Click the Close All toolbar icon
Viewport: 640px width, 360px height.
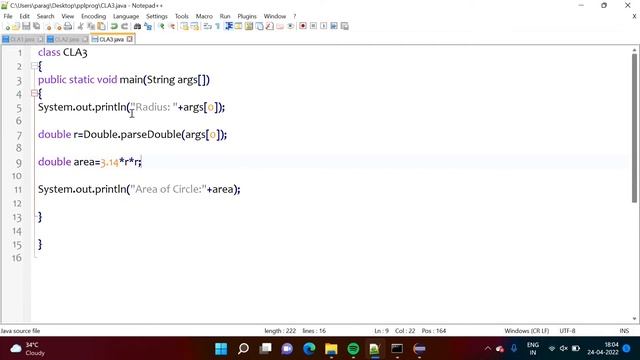(x=58, y=27)
